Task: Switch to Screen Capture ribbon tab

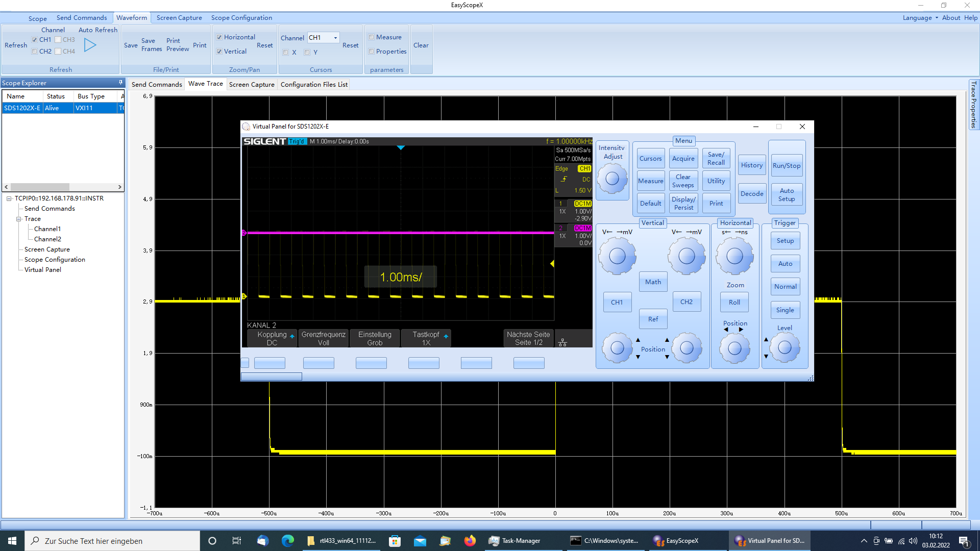Action: pyautogui.click(x=179, y=18)
